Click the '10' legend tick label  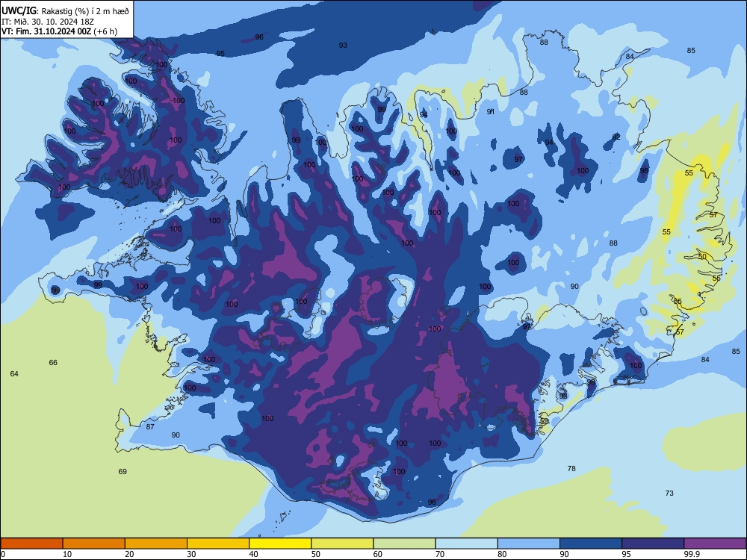pyautogui.click(x=67, y=554)
